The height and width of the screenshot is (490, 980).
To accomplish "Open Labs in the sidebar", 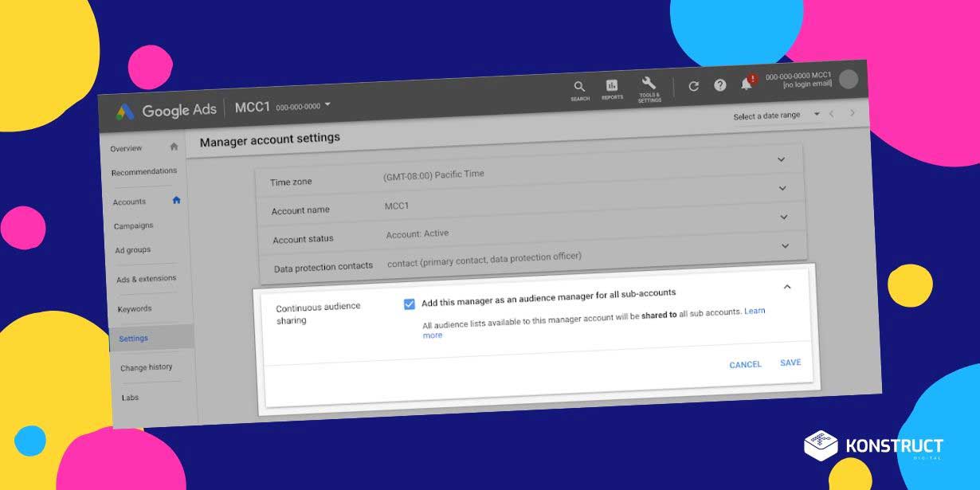I will click(x=130, y=397).
